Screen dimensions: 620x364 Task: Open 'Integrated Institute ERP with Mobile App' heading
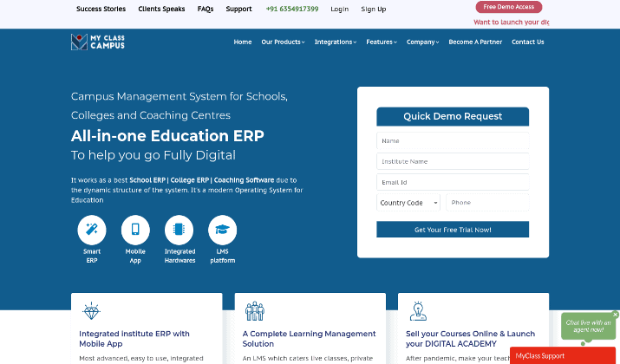[x=134, y=339]
